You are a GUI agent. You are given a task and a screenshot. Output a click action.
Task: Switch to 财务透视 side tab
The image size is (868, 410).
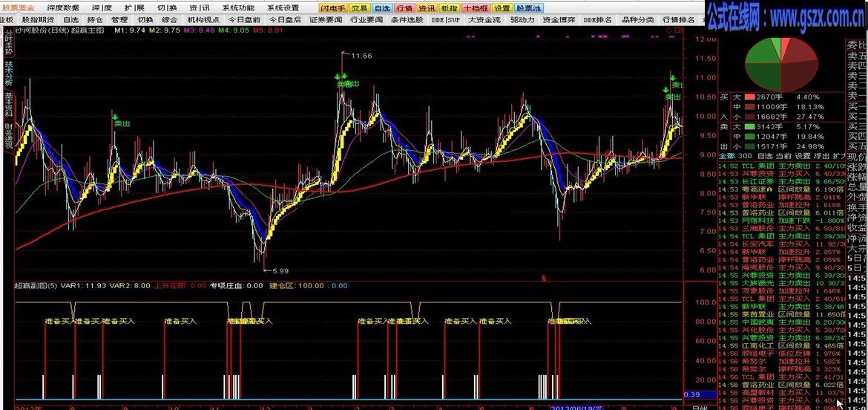(8, 136)
